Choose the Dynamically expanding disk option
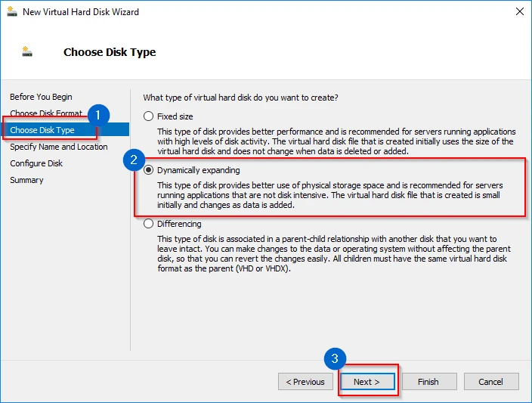This screenshot has width=532, height=403. [x=148, y=170]
